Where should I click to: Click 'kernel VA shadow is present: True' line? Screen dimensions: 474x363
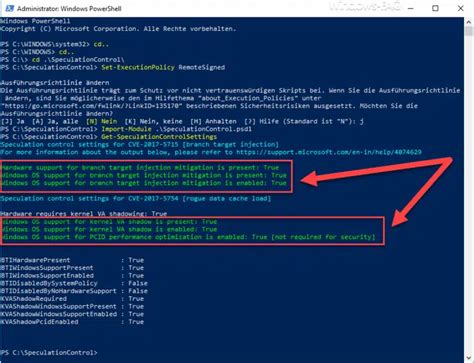(109, 221)
